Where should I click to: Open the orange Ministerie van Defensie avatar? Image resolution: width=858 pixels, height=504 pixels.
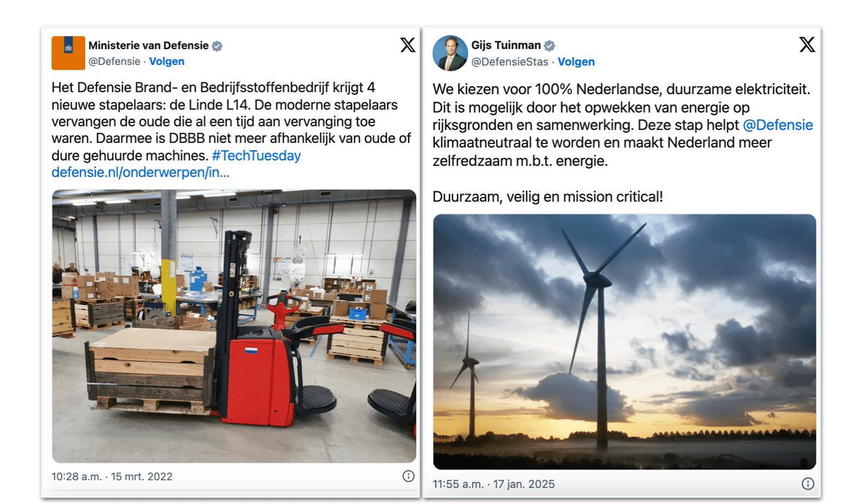click(x=68, y=53)
